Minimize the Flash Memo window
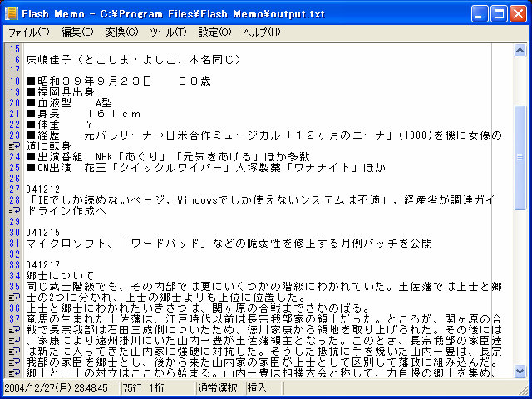Screen dimensions: 532x399 tap(480, 12)
